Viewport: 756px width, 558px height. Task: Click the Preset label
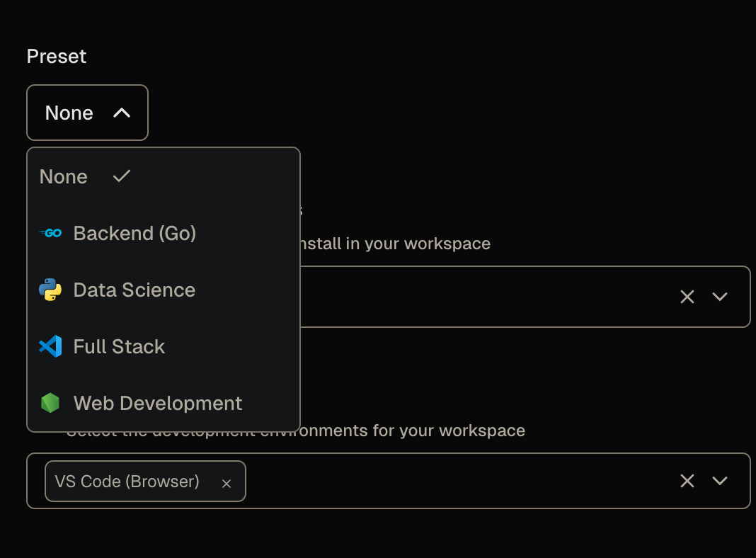(x=57, y=57)
